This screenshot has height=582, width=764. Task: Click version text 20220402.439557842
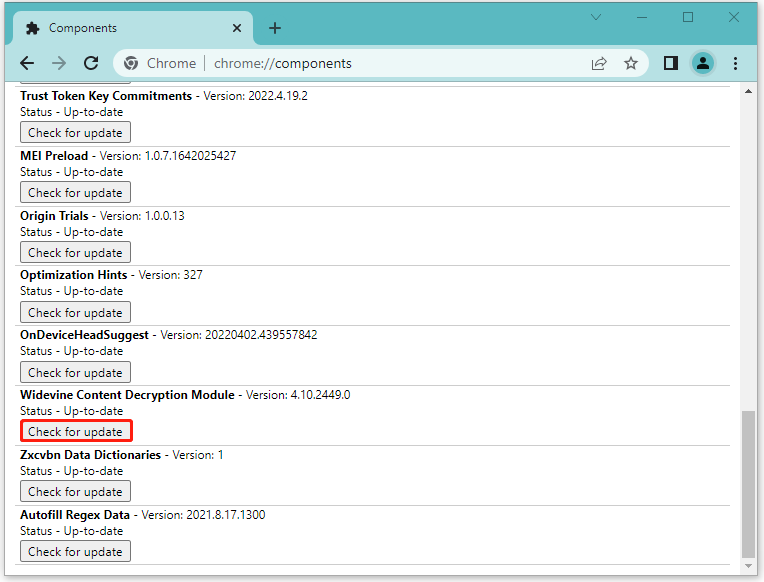[261, 335]
